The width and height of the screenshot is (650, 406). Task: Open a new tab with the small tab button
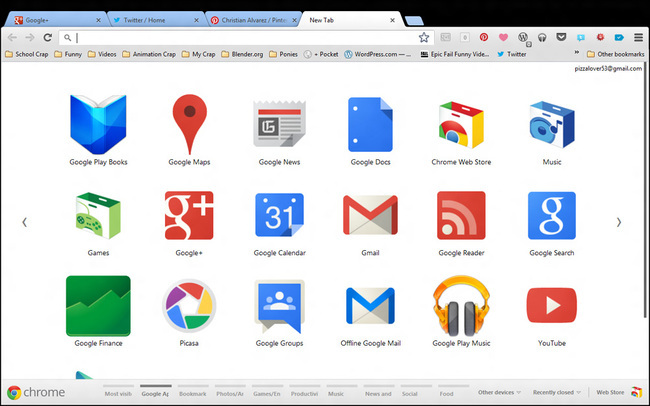click(414, 20)
